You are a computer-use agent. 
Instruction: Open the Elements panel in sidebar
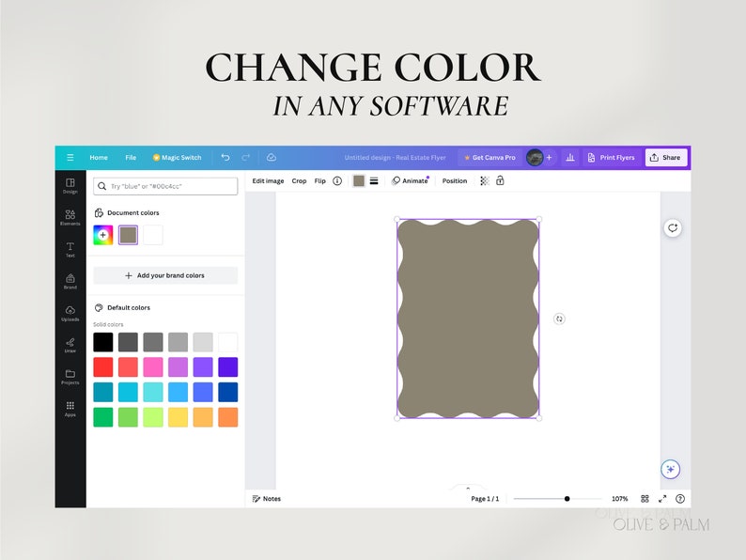pyautogui.click(x=70, y=217)
